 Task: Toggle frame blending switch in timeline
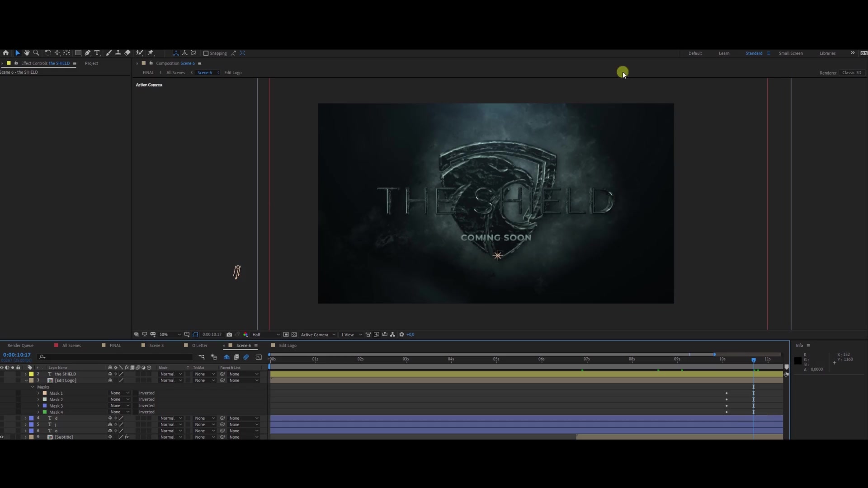[236, 357]
